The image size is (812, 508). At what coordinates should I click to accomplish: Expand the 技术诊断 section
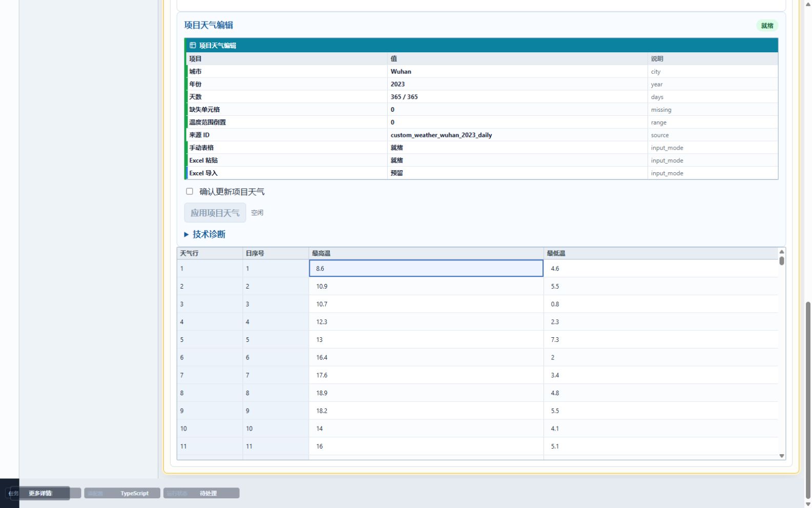coord(204,234)
